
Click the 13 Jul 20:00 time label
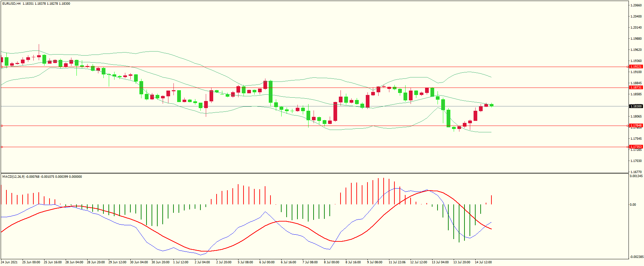point(461,262)
